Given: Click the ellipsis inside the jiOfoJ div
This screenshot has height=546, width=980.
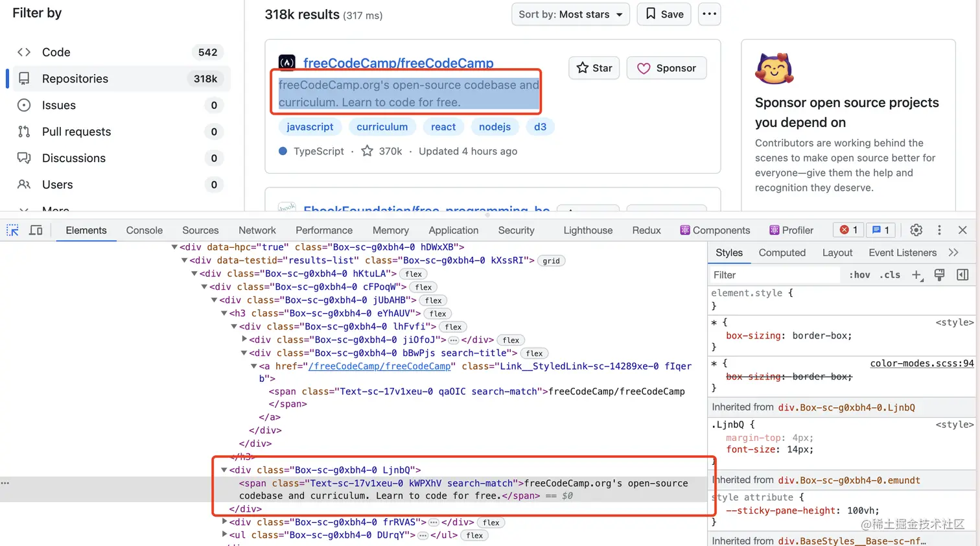Looking at the screenshot, I should point(454,340).
